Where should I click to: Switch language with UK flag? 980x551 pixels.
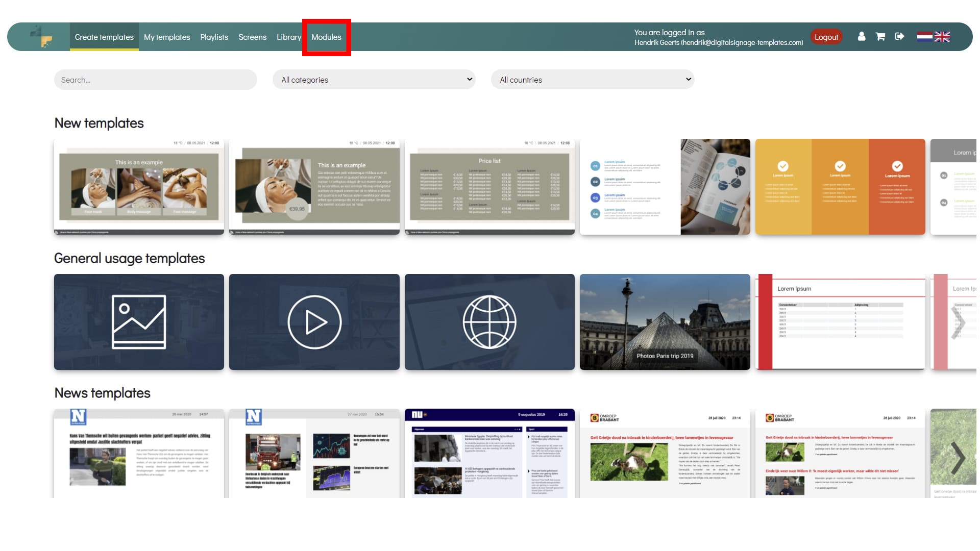coord(942,37)
